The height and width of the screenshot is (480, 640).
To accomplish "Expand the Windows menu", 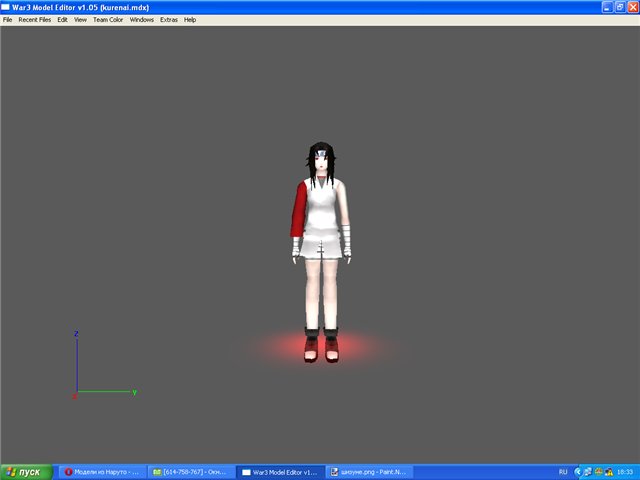I will click(x=142, y=19).
